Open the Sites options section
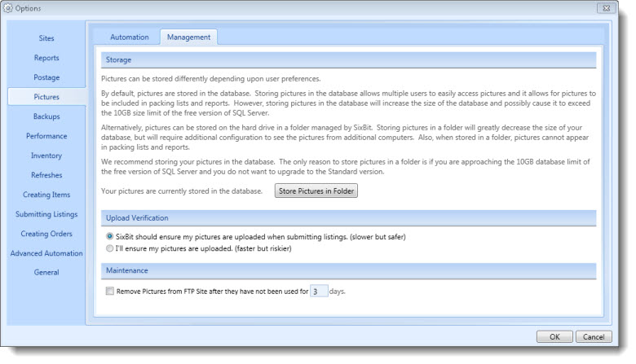The width and height of the screenshot is (636, 364). (x=46, y=38)
